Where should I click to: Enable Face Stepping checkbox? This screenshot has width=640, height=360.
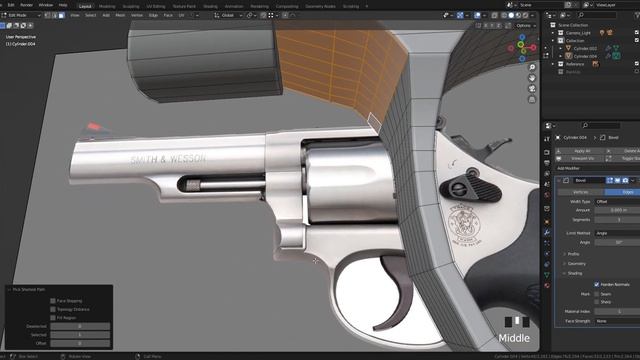click(x=53, y=301)
